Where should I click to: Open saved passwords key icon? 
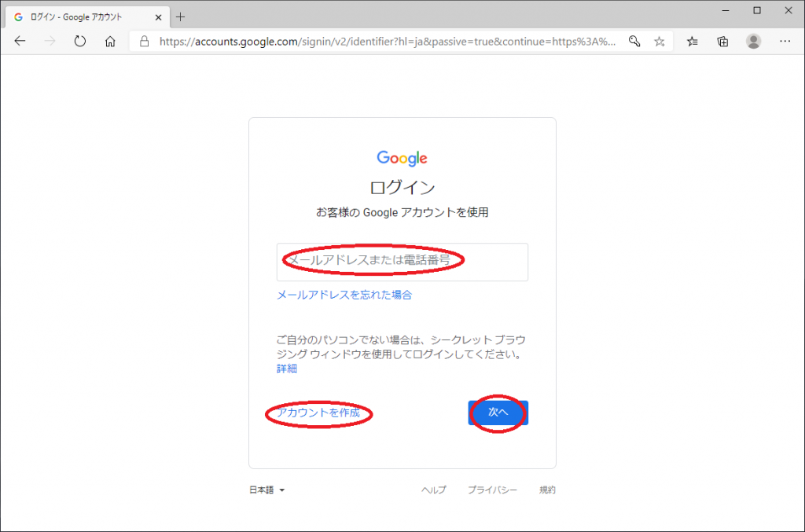tap(634, 42)
